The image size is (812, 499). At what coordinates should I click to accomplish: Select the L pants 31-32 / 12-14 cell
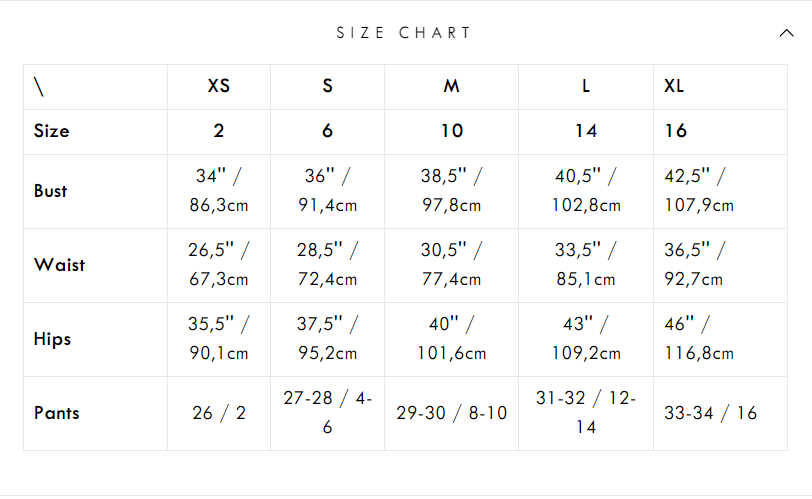coord(586,413)
